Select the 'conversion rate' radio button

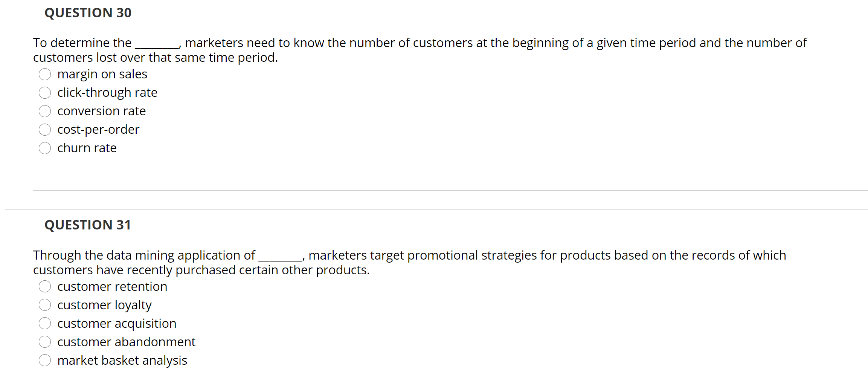pos(45,111)
